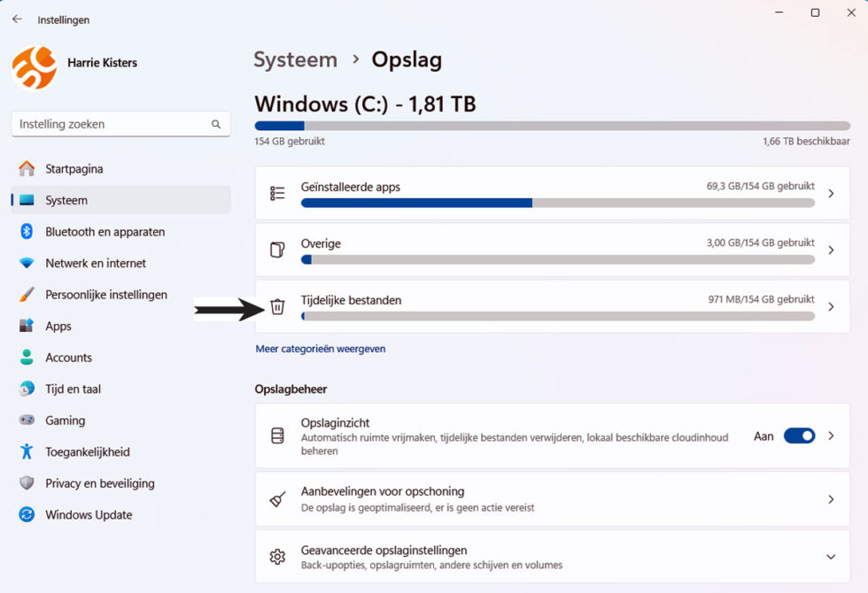
Task: Select Bluetooth en apparaten in the sidebar
Action: tap(105, 231)
